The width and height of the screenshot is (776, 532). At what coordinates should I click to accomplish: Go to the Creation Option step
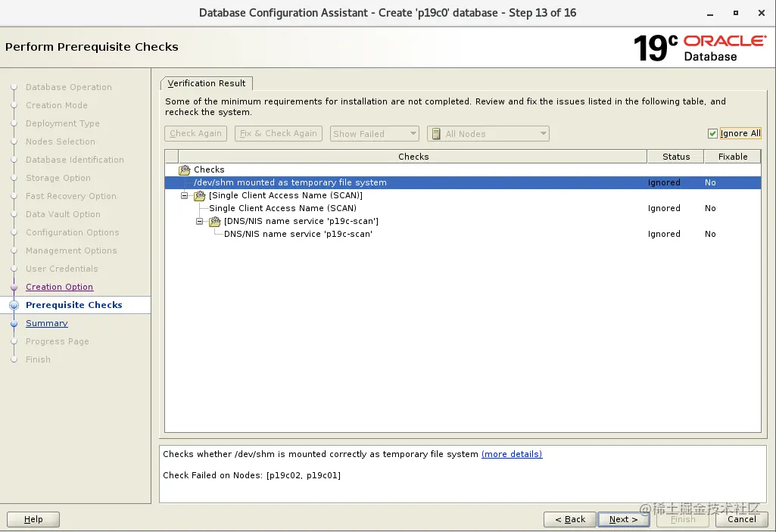tap(59, 287)
